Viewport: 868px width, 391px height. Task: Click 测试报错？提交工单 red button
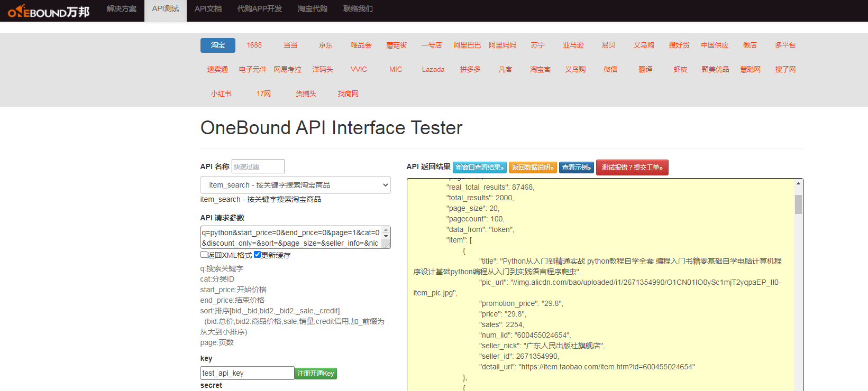(x=632, y=167)
